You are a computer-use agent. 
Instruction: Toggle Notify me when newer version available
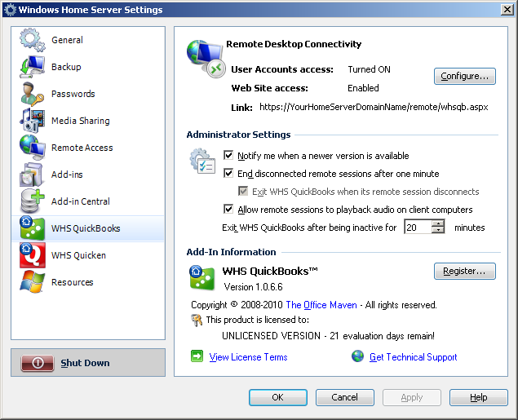[x=228, y=155]
